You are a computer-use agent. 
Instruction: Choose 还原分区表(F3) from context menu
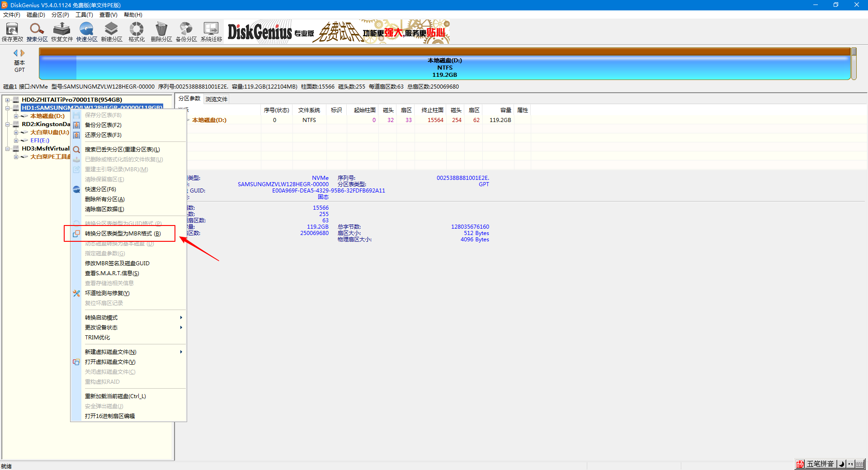pyautogui.click(x=128, y=135)
